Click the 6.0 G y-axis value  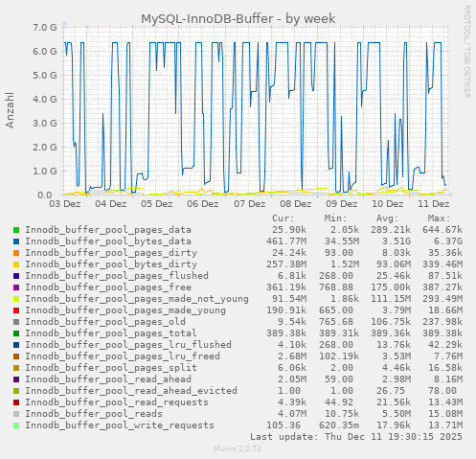point(45,51)
